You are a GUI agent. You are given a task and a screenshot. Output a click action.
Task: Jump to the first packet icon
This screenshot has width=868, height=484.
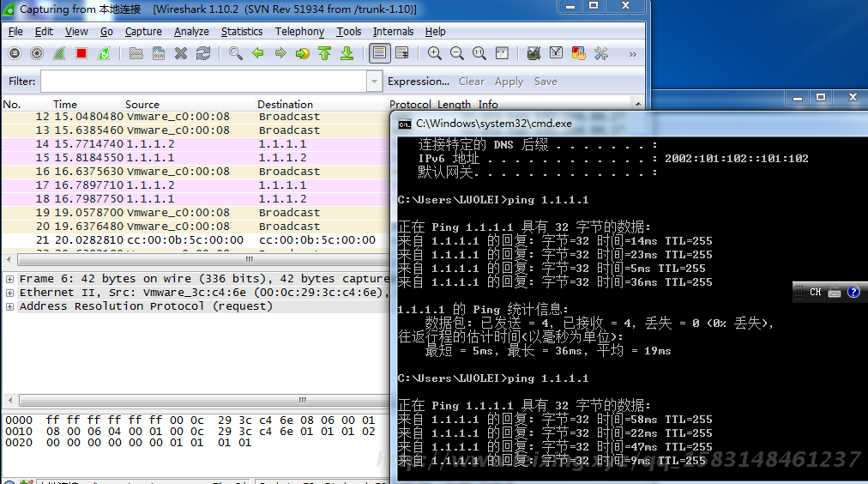(x=324, y=53)
